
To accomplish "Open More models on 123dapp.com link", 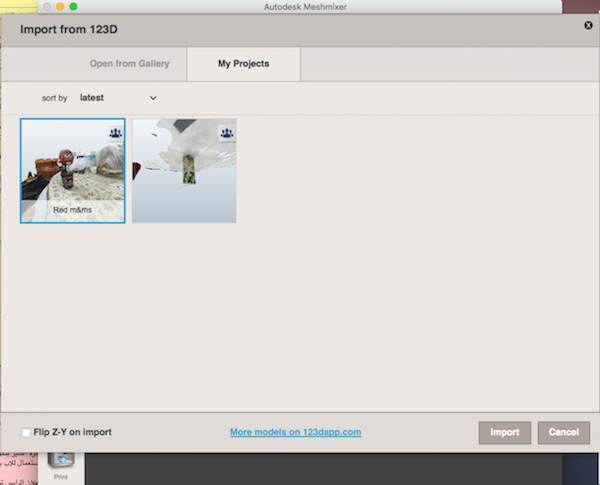I will (x=296, y=432).
